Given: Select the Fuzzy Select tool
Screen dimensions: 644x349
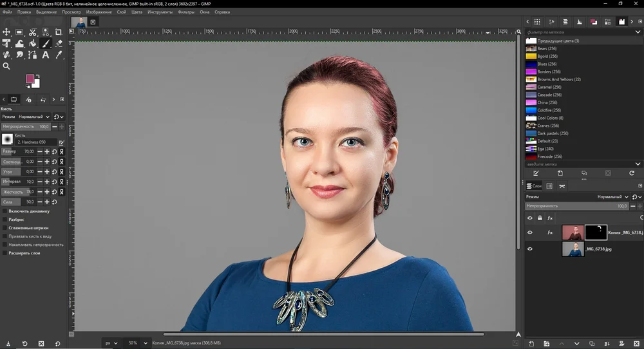Looking at the screenshot, I should [x=46, y=32].
